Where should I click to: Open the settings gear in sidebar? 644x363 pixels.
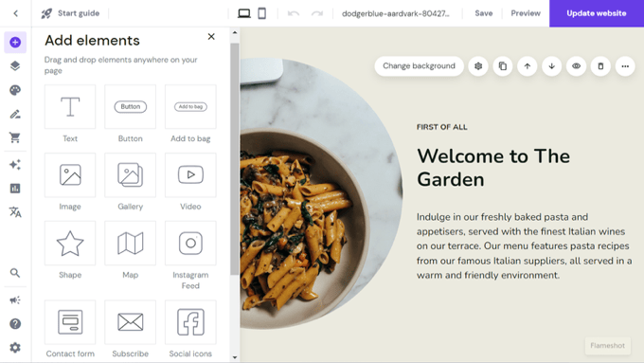pos(15,348)
